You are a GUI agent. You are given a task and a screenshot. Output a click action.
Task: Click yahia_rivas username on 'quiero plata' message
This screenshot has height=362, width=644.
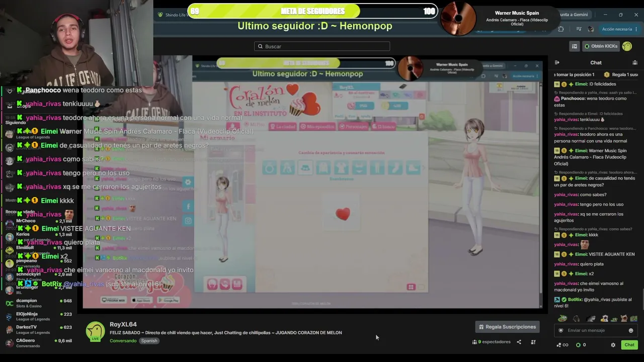pos(566,264)
